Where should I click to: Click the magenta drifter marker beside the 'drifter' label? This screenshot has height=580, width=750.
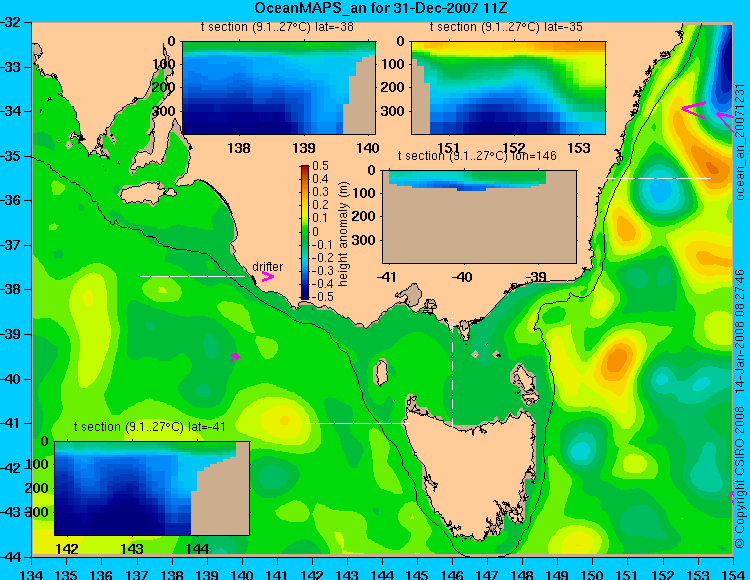tap(267, 277)
